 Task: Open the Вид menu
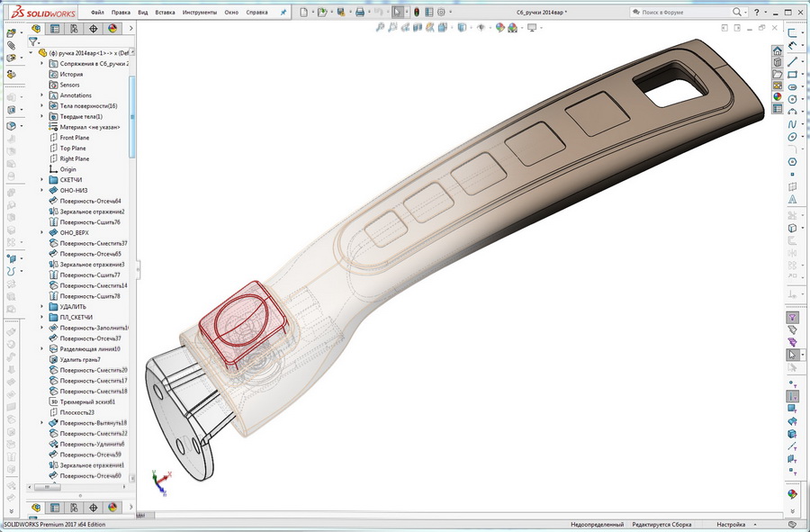tap(143, 13)
